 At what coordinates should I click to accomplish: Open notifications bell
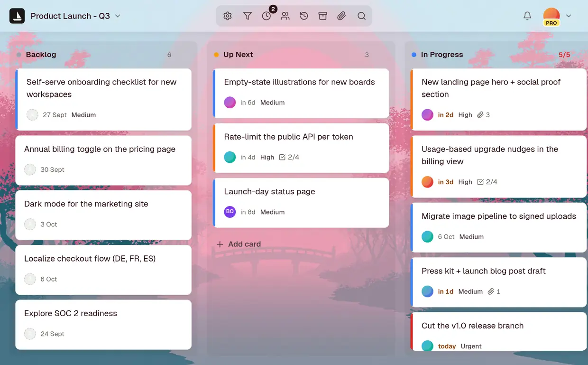point(527,16)
